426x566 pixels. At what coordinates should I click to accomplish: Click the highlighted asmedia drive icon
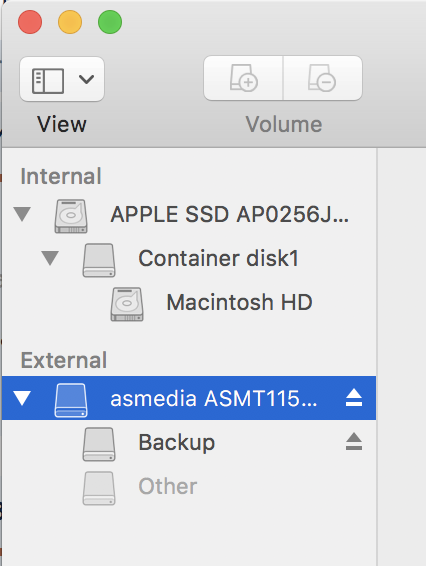click(71, 400)
